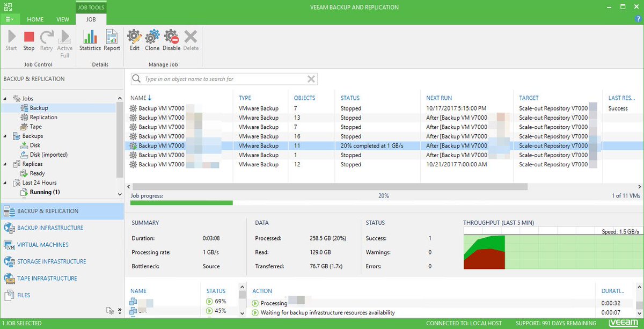The image size is (644, 329).
Task: Click the navigation pane options icon
Action: coord(110,310)
